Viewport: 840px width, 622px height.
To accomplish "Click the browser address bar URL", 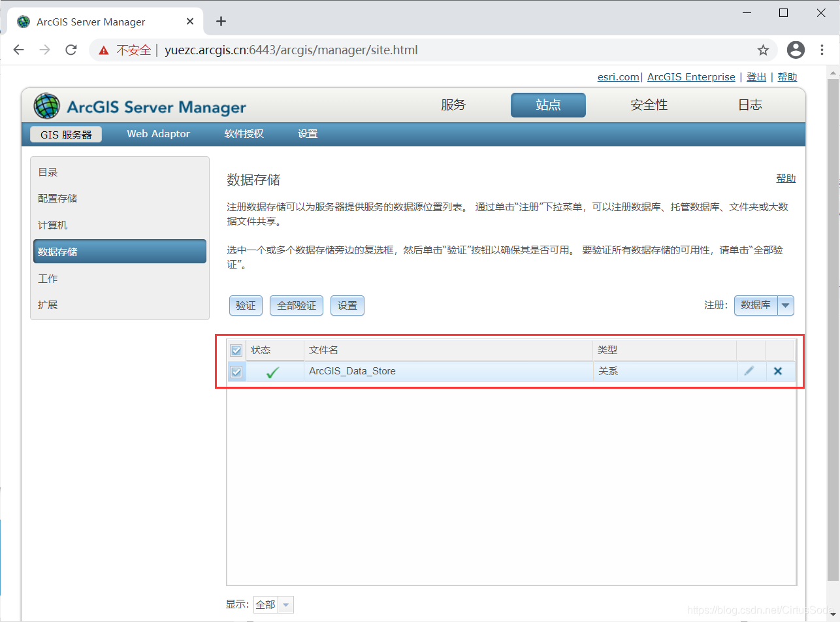I will pyautogui.click(x=291, y=50).
